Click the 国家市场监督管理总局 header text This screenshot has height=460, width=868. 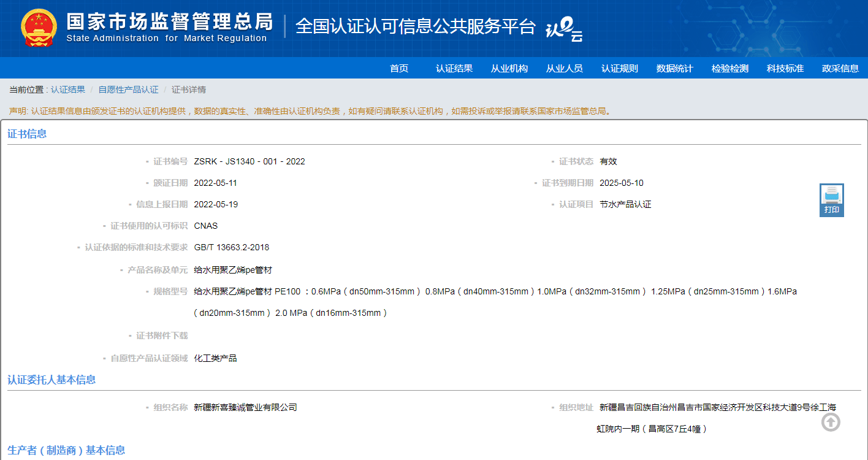169,22
